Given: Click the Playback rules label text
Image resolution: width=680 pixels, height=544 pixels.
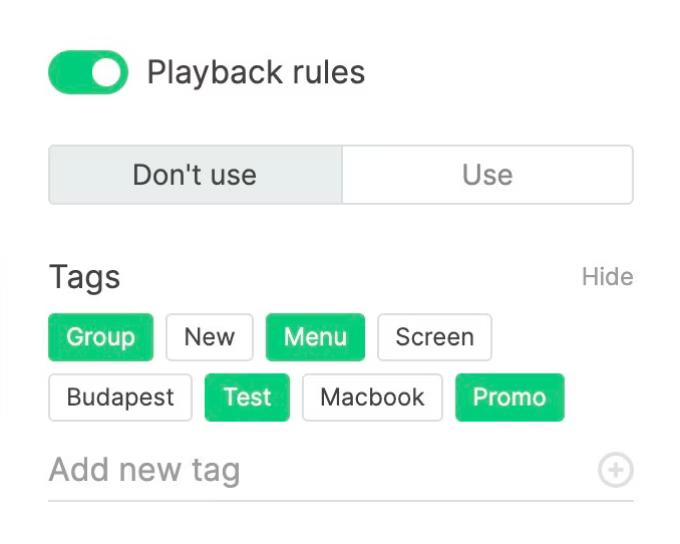Looking at the screenshot, I should pyautogui.click(x=256, y=72).
